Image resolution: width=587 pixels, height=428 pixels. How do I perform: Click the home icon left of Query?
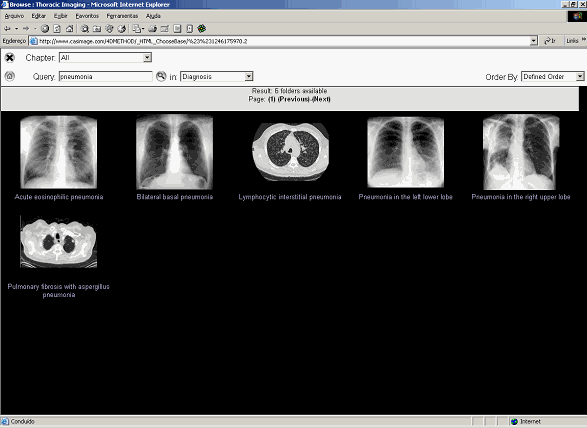[x=10, y=76]
